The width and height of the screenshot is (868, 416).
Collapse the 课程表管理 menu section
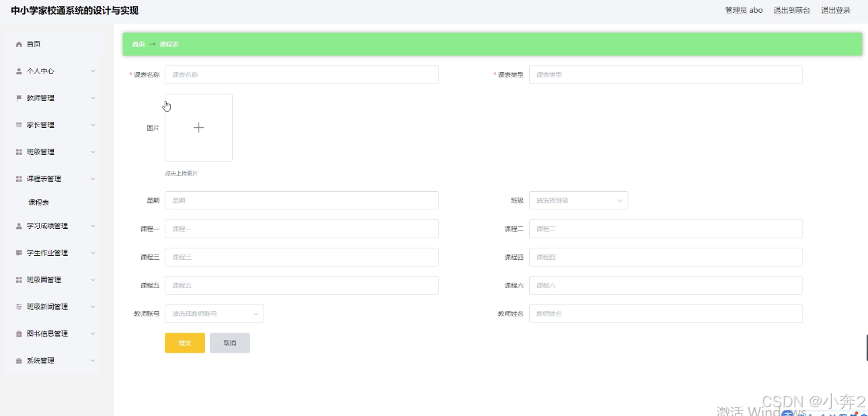tap(93, 178)
